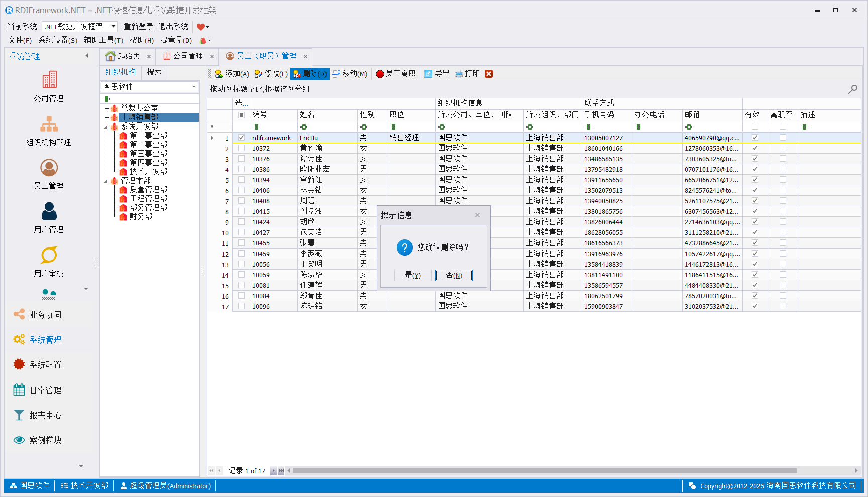Open 用户审核 sidebar icon
This screenshot has width=868, height=497.
pos(49,261)
